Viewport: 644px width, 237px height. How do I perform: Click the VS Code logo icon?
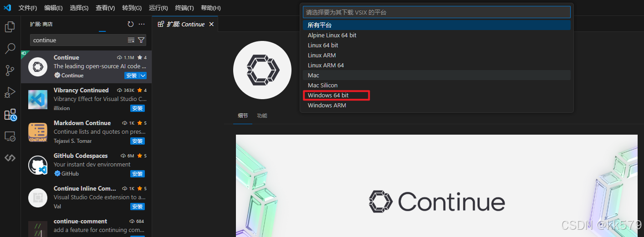point(7,8)
